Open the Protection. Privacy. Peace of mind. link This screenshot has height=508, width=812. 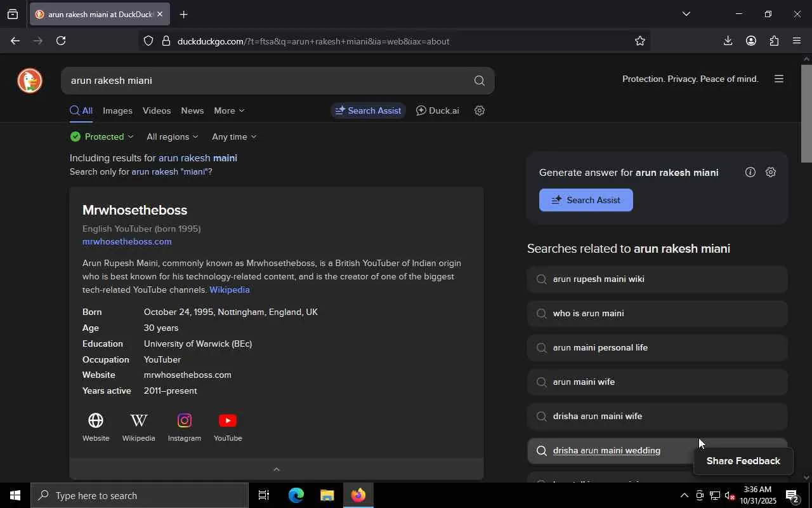click(690, 79)
